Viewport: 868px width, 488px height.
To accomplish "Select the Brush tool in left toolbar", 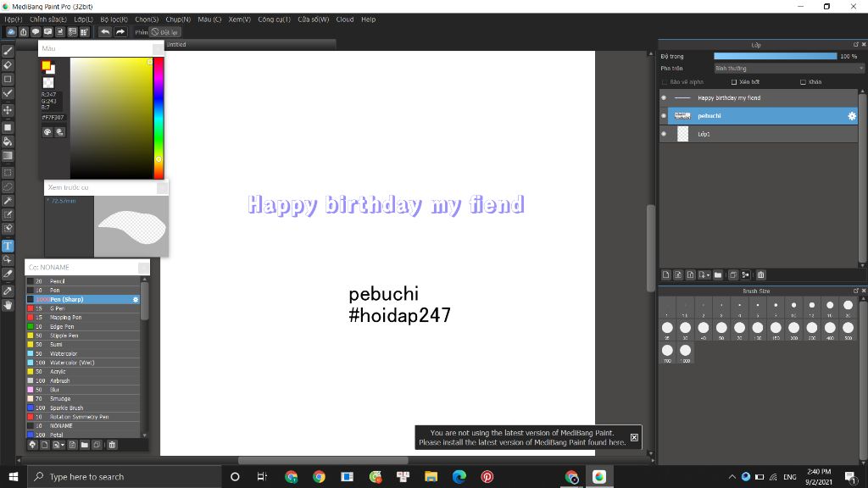I will [8, 51].
